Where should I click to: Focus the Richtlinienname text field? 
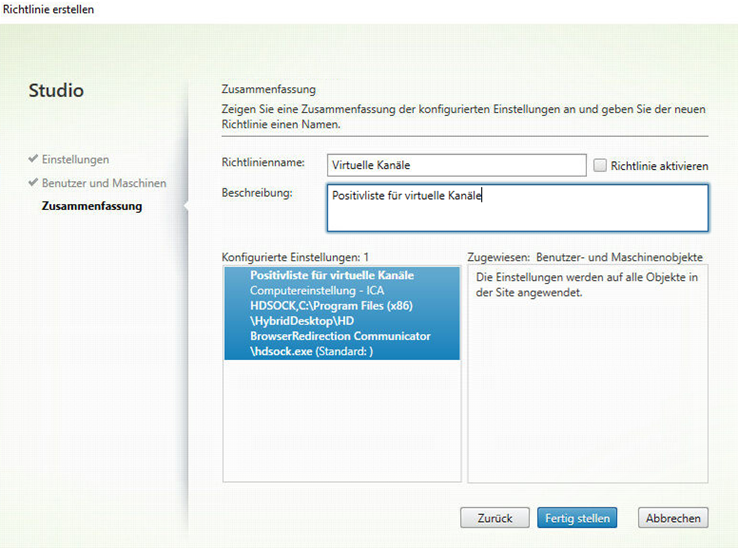point(456,165)
